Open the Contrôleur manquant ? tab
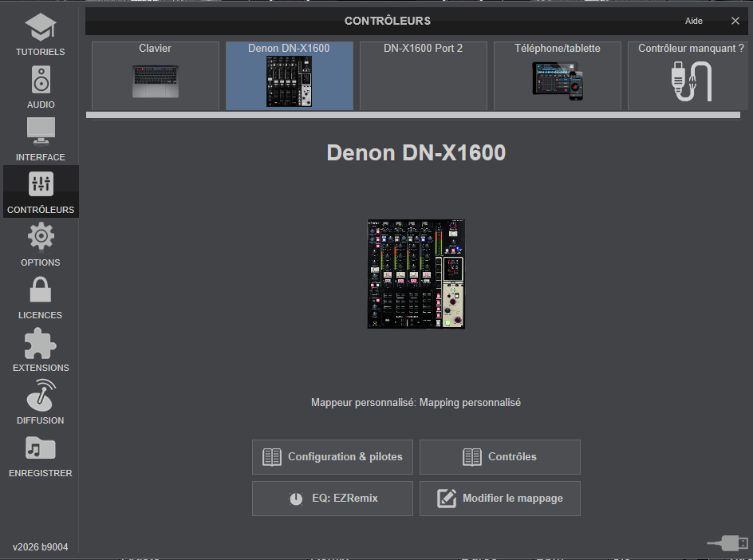753x560 pixels. (x=691, y=76)
